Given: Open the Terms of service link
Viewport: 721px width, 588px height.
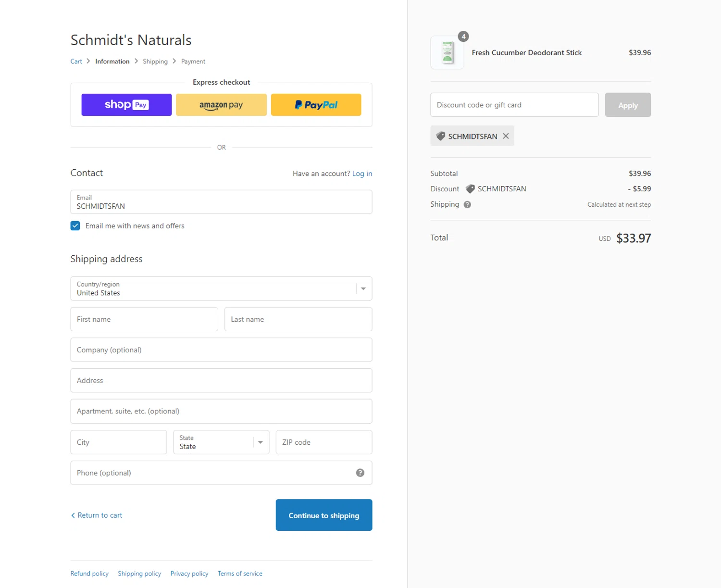Looking at the screenshot, I should click(240, 574).
